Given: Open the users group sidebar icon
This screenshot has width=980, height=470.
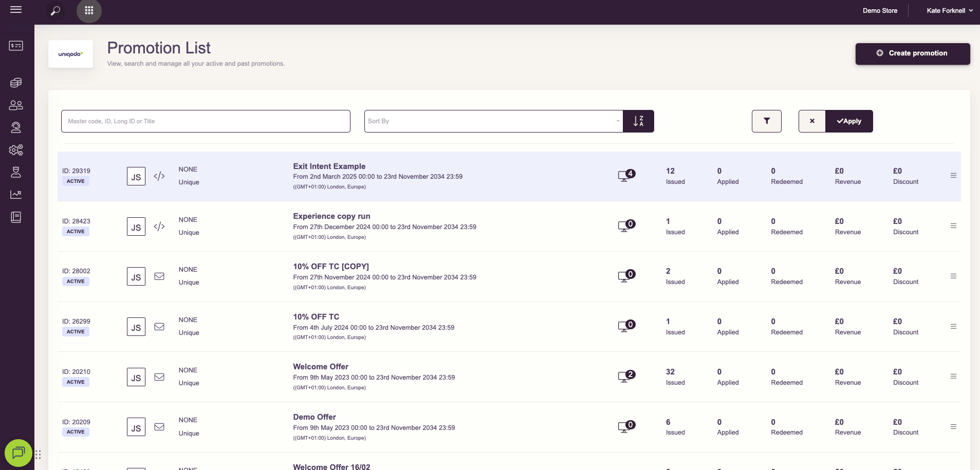Looking at the screenshot, I should pos(16,105).
